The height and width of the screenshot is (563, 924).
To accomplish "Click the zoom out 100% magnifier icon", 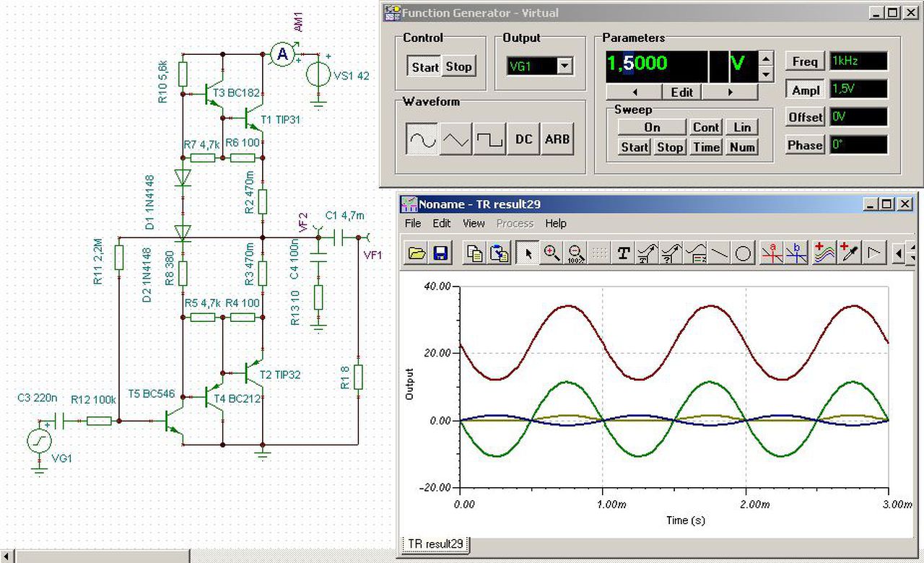I will click(575, 253).
